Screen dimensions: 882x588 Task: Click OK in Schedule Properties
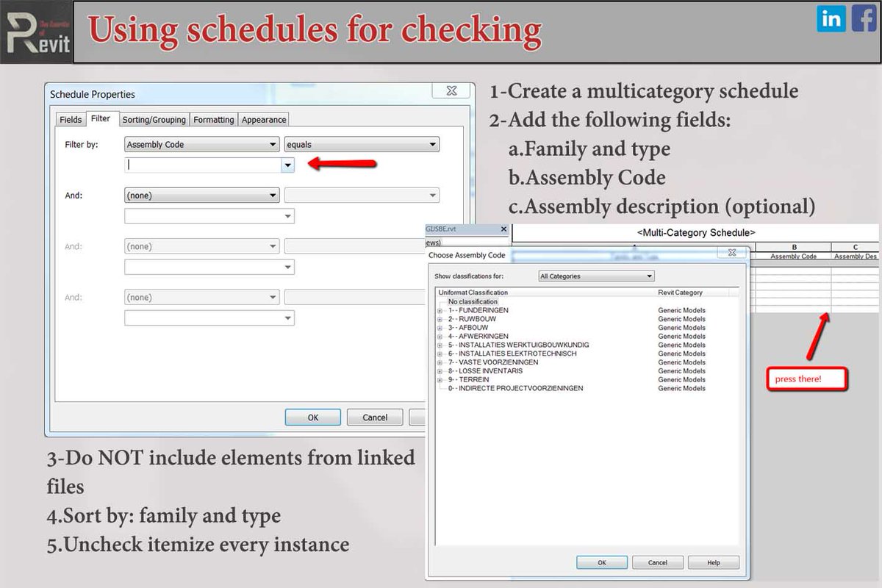tap(312, 417)
